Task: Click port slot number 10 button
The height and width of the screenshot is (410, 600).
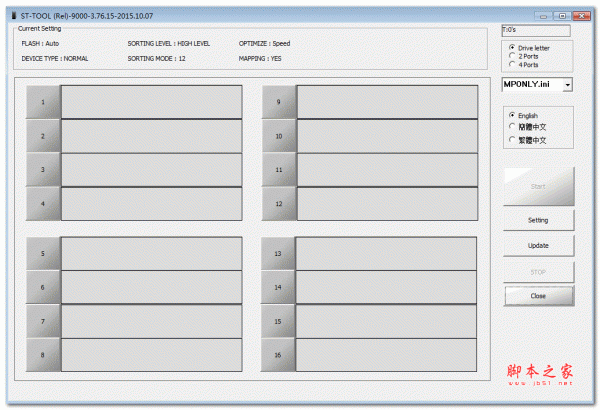Action: (x=279, y=136)
